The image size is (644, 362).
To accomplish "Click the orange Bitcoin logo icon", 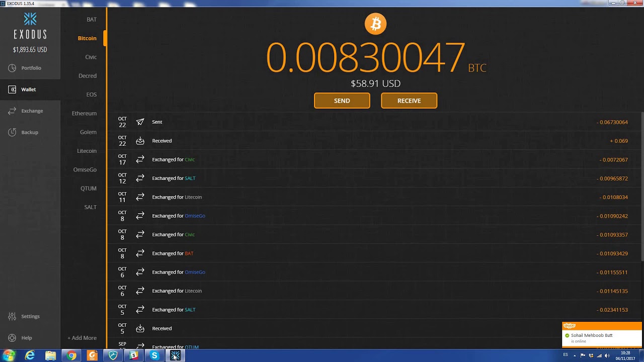I will 375,24.
